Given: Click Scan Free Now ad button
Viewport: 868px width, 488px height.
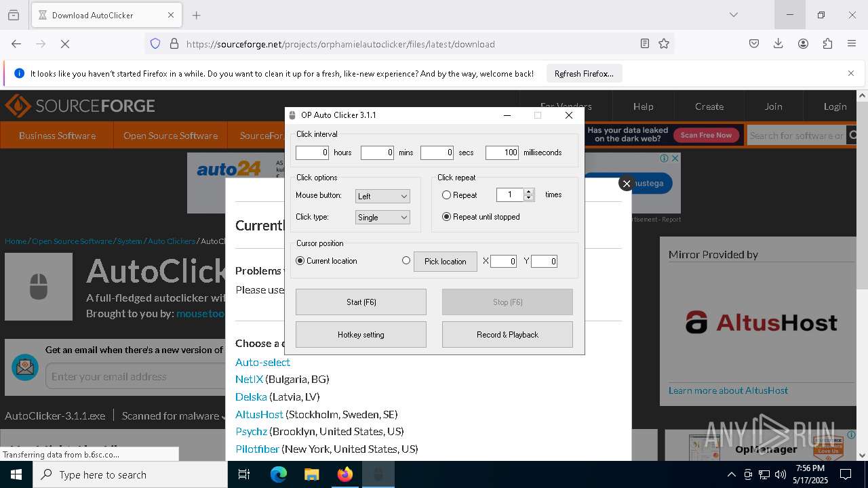Looking at the screenshot, I should pos(706,135).
